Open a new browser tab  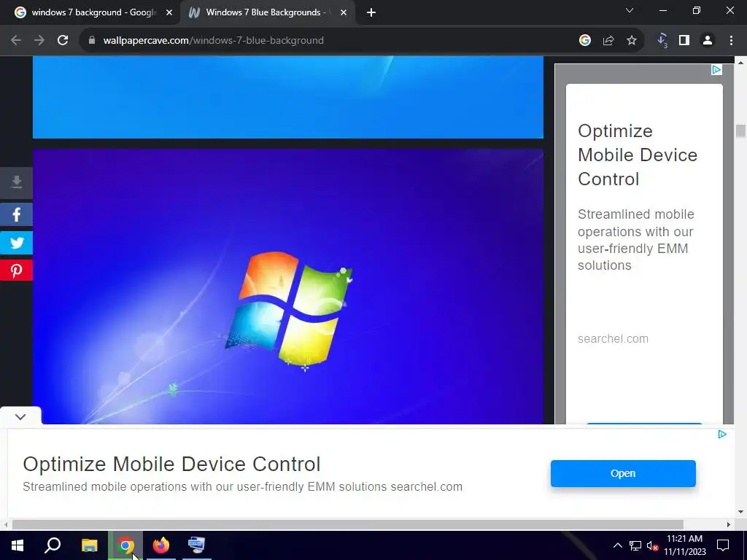371,13
